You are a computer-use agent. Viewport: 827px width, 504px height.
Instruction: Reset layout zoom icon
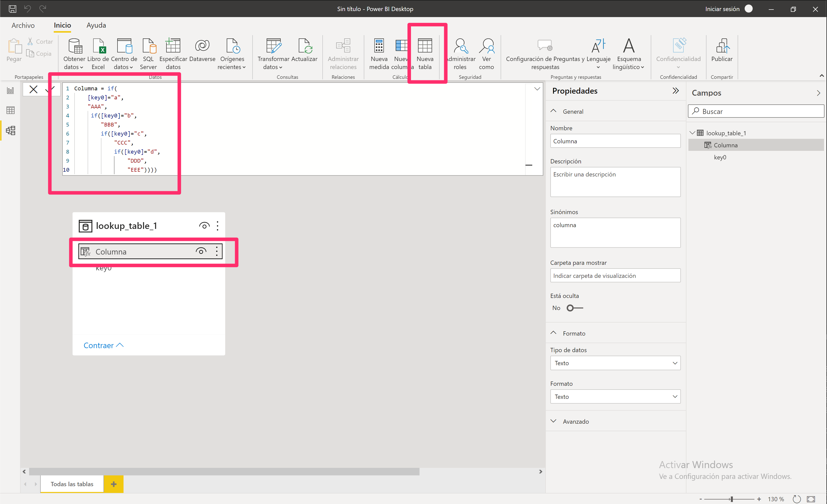pyautogui.click(x=796, y=499)
